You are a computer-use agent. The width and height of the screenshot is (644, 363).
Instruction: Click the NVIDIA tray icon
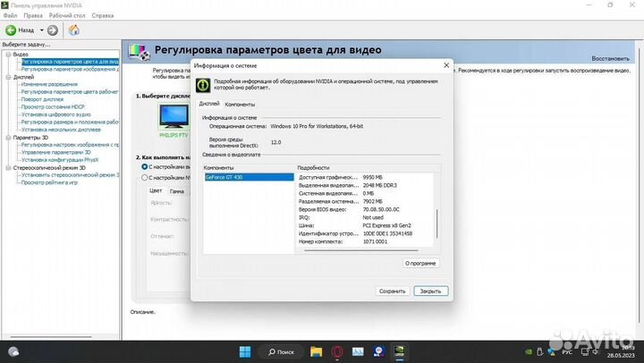pyautogui.click(x=529, y=352)
